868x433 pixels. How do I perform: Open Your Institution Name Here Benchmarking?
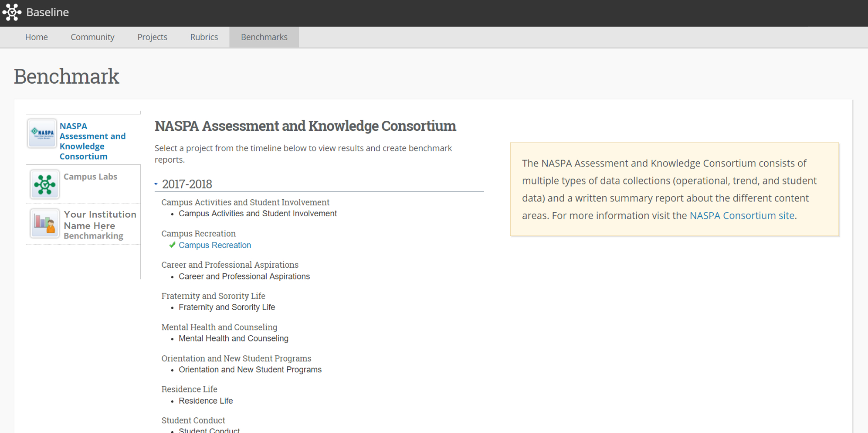(x=100, y=225)
